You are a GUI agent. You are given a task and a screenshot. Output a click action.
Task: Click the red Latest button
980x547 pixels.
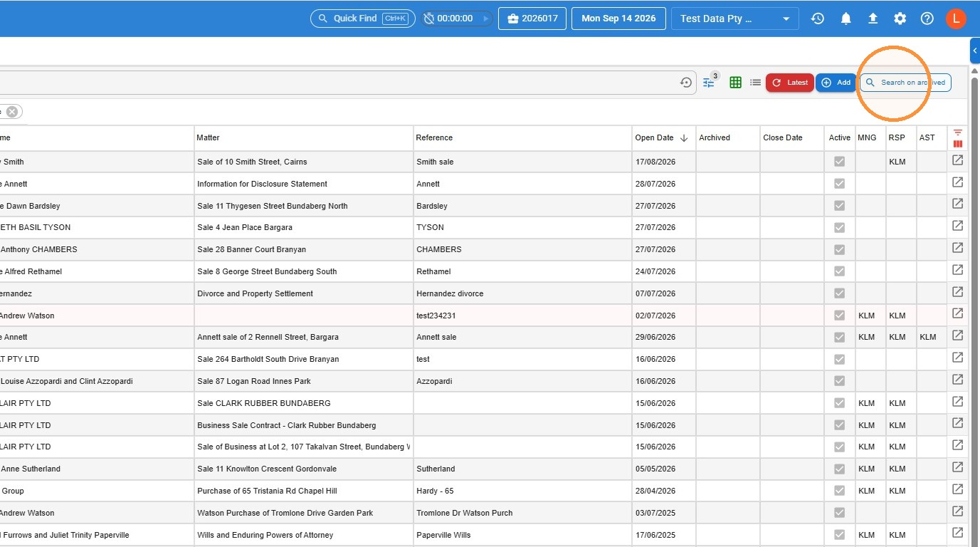pos(790,83)
